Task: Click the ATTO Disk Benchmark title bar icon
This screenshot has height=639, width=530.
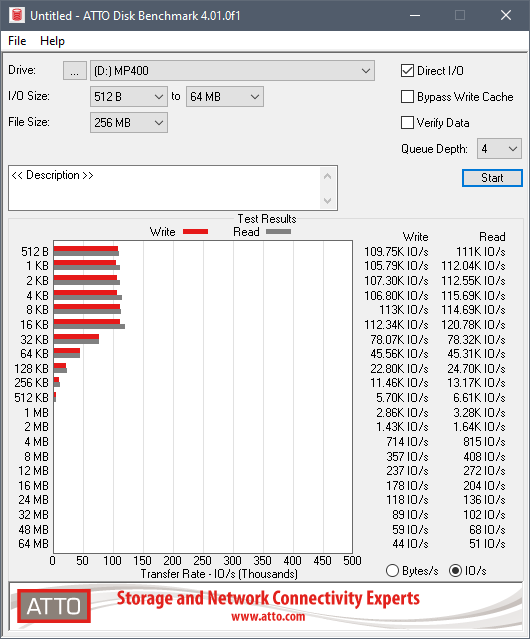Action: [x=16, y=15]
